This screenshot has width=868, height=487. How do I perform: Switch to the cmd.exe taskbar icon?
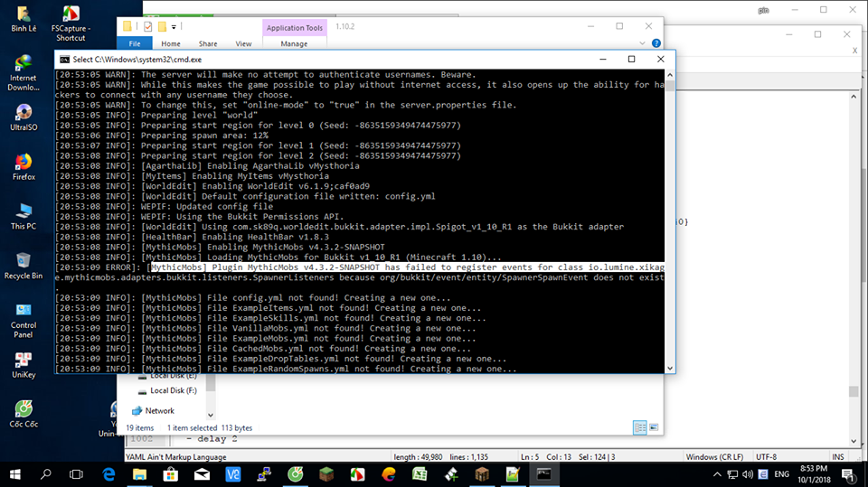(543, 474)
